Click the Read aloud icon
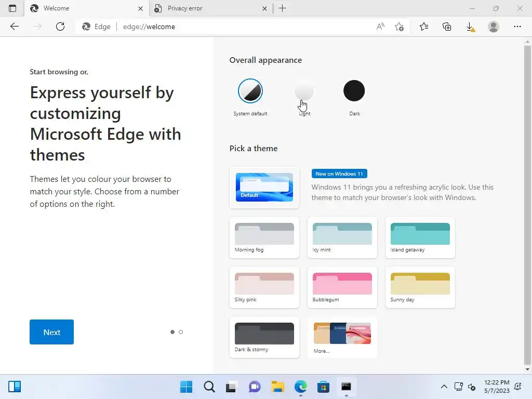Image resolution: width=532 pixels, height=399 pixels. pos(380,26)
